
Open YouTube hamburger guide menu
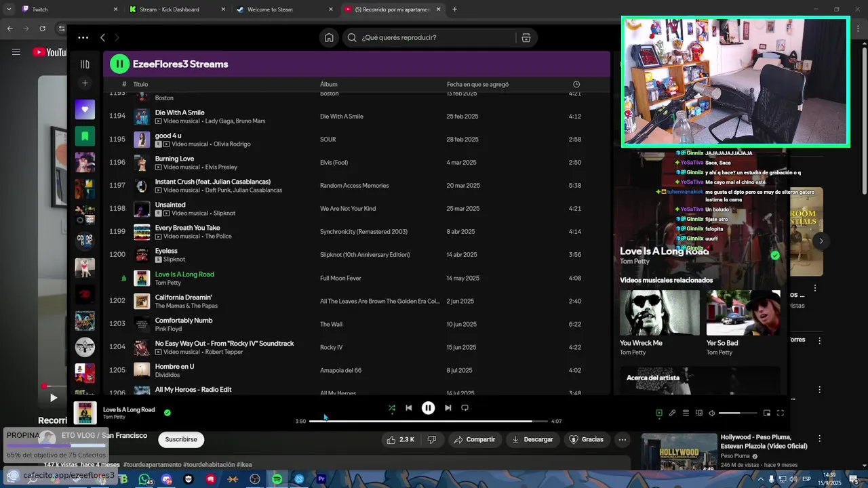(x=16, y=52)
